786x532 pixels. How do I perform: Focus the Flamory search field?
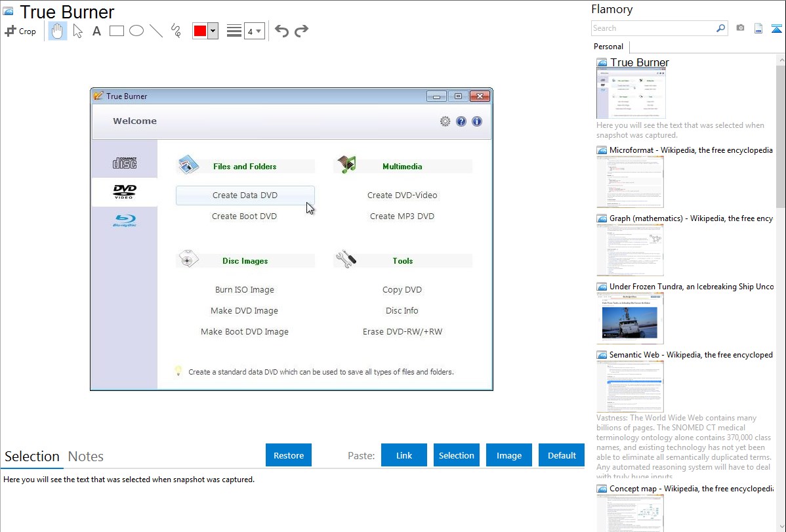653,28
